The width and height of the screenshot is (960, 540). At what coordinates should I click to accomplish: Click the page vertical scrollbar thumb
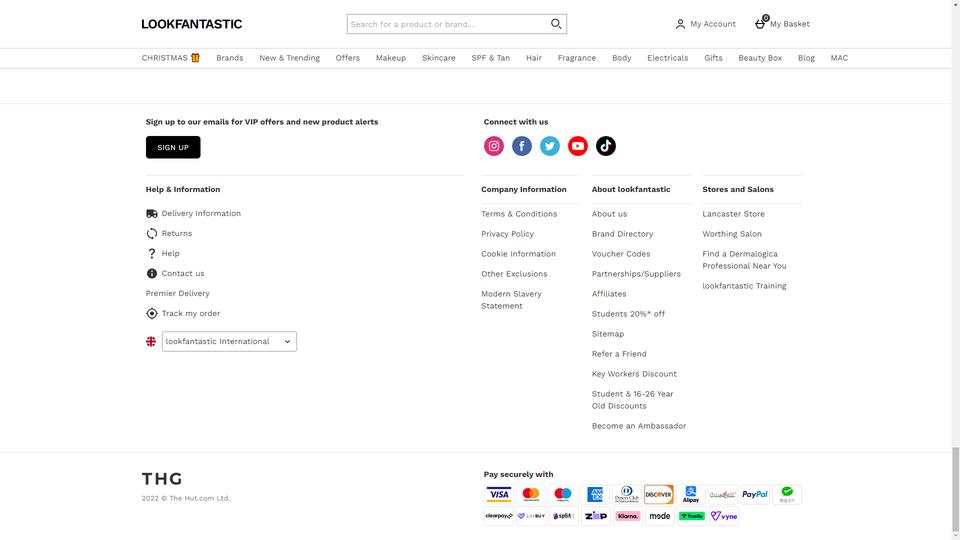click(955, 490)
